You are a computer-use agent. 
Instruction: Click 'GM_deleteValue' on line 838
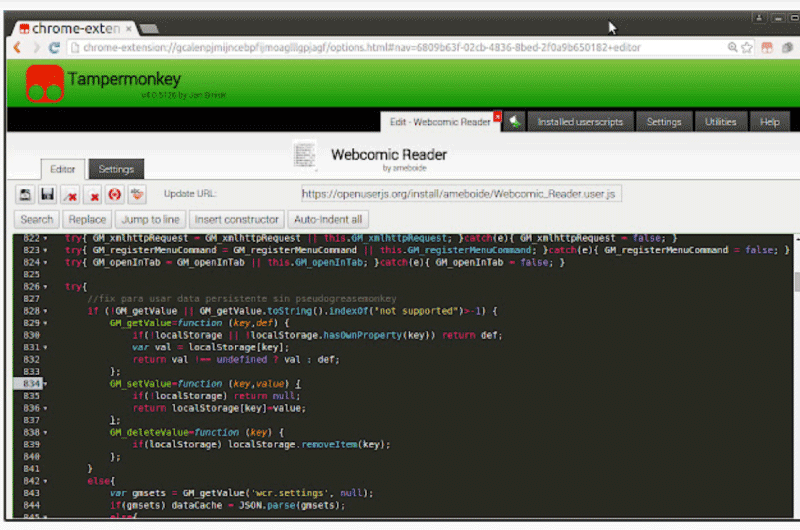tap(148, 433)
